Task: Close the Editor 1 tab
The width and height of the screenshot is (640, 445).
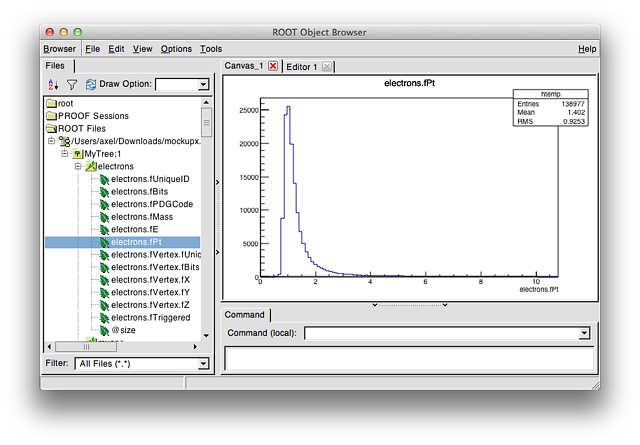Action: 326,67
